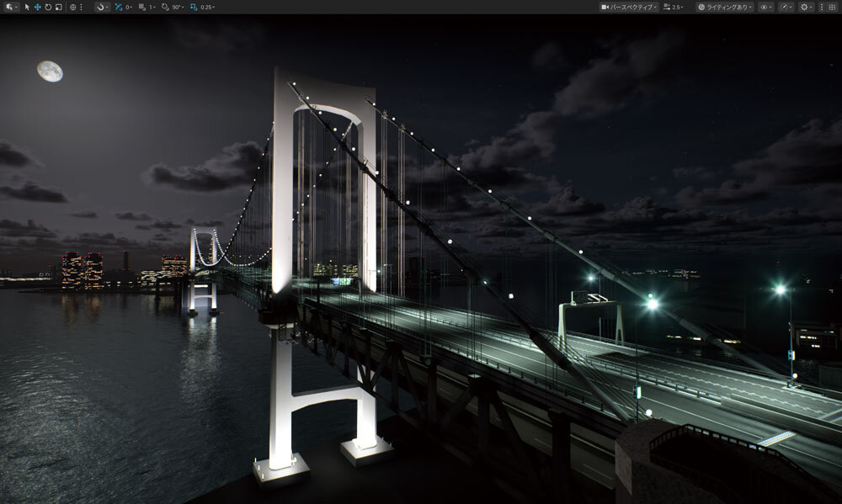Open the viewport settings gear menu
842x504 pixels.
806,7
